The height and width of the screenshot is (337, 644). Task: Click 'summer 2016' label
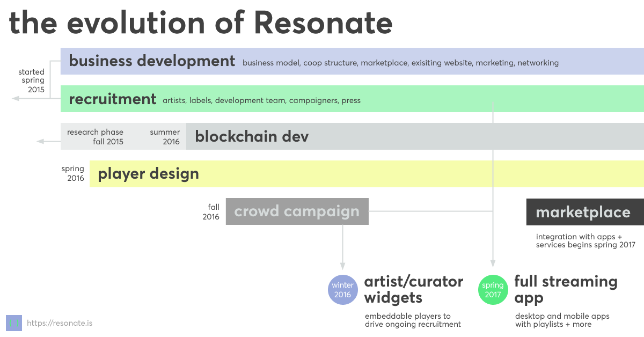[165, 137]
